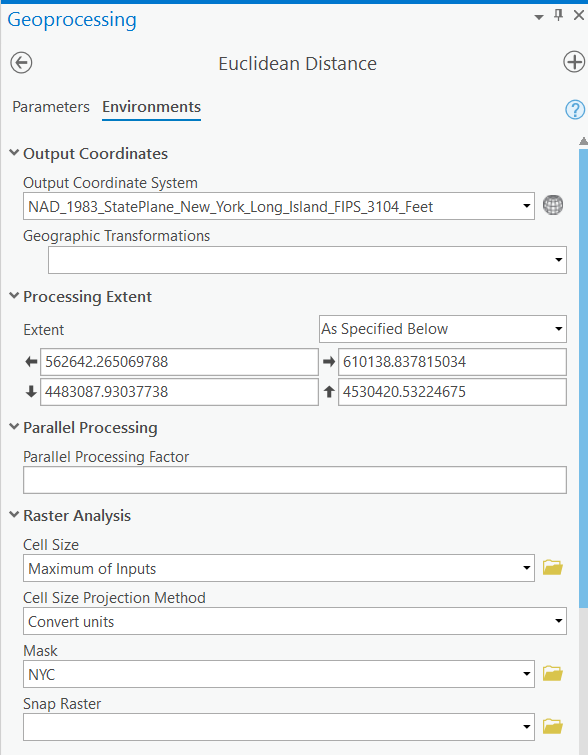Screen dimensions: 588x755
Task: Collapse the Processing Extent section
Action: (x=14, y=296)
